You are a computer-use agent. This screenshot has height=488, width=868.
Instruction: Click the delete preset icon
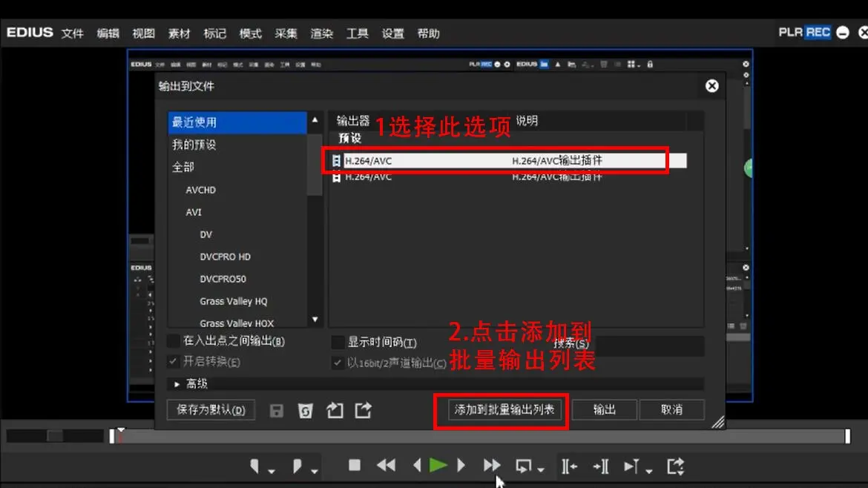(305, 411)
